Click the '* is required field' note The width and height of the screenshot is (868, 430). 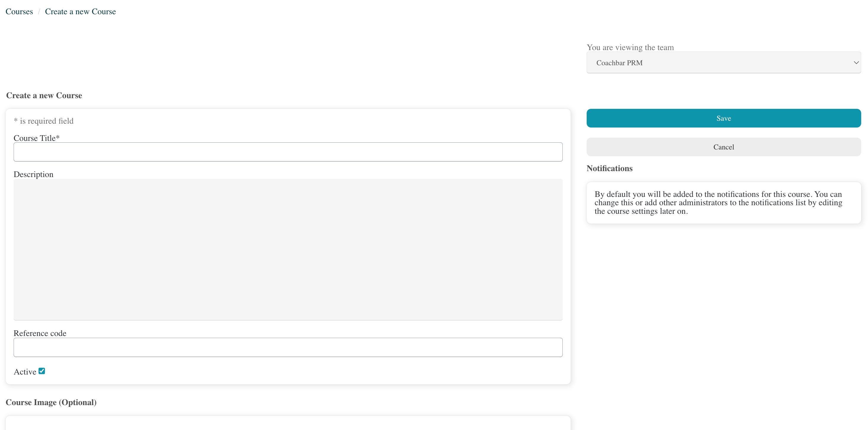(x=44, y=121)
